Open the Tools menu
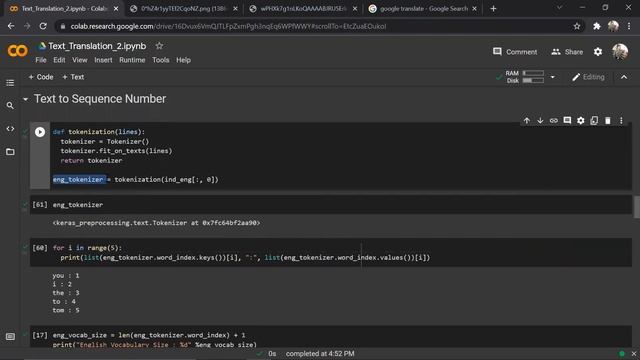This screenshot has height=360, width=640. pos(161,60)
